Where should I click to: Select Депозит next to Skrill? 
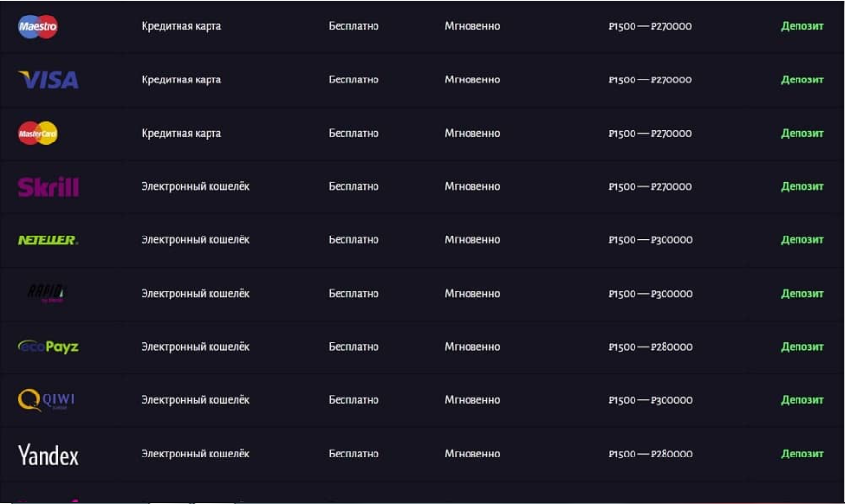[x=801, y=186]
